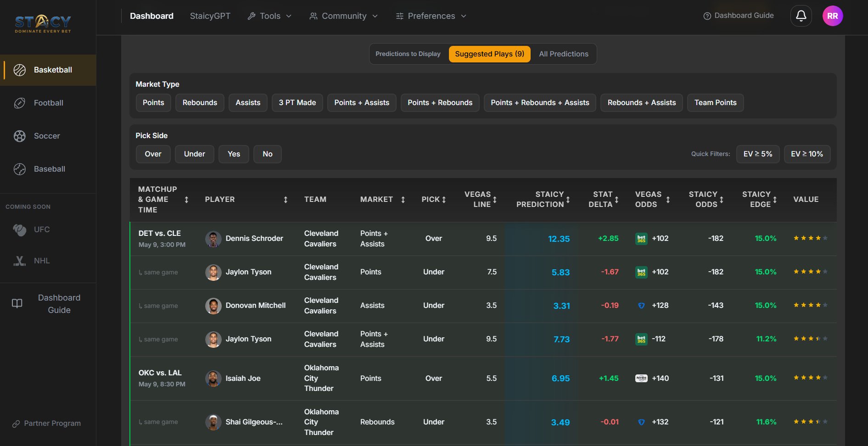Click the help icon beside Dashboard Guide header
Image resolution: width=868 pixels, height=446 pixels.
(707, 16)
